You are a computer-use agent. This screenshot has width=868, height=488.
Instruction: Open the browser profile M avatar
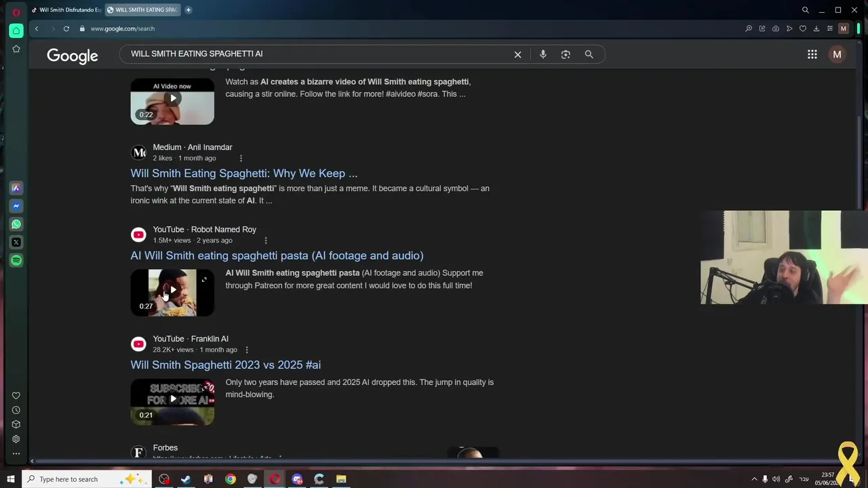coord(844,28)
